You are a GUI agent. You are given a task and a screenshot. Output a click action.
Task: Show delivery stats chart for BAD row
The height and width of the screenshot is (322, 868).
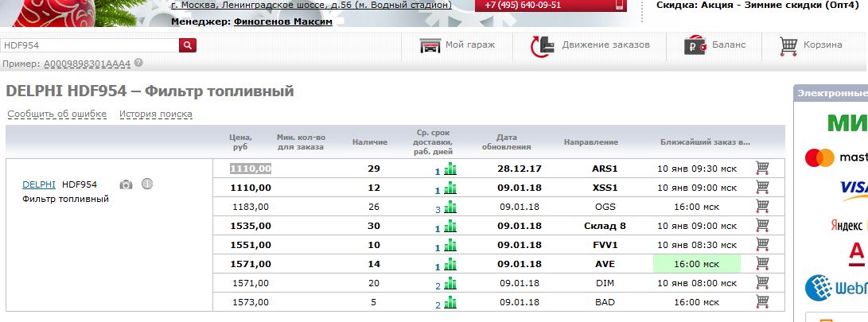click(450, 303)
